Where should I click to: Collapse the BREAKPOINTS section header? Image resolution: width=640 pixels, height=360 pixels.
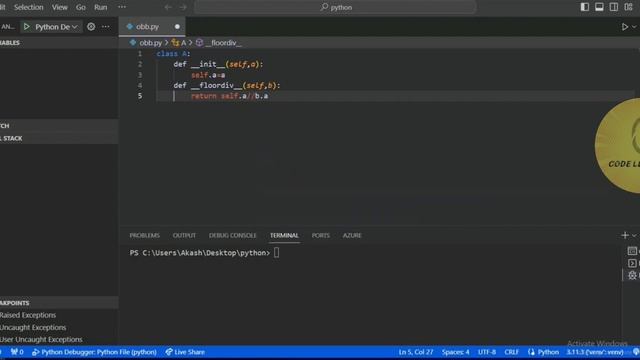(59, 303)
